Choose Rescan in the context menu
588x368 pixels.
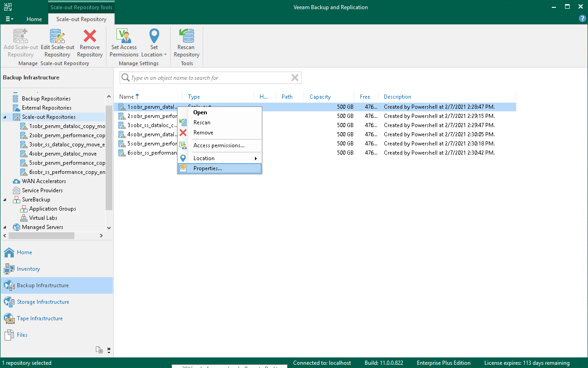pos(220,123)
